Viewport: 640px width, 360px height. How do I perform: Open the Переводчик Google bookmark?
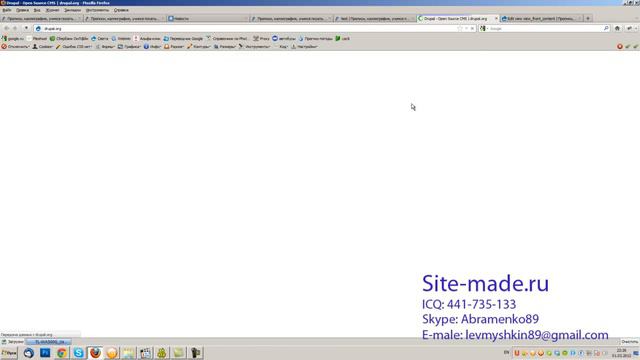pyautogui.click(x=183, y=38)
